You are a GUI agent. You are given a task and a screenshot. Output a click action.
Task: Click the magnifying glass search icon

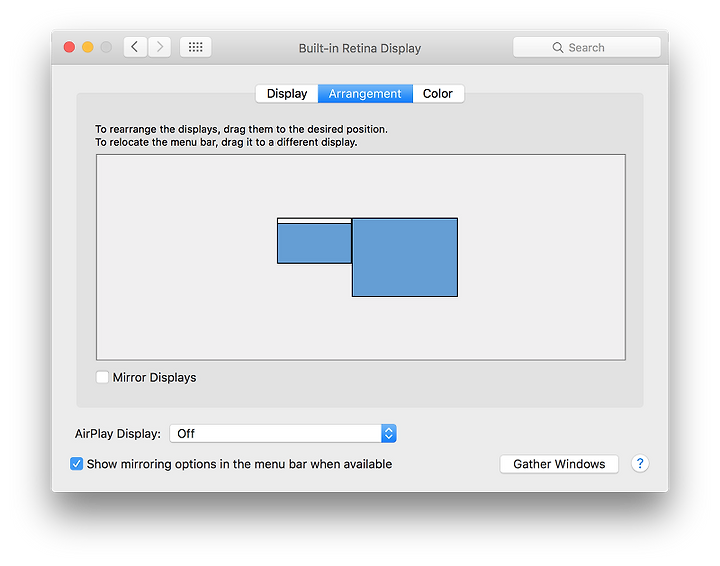point(557,47)
